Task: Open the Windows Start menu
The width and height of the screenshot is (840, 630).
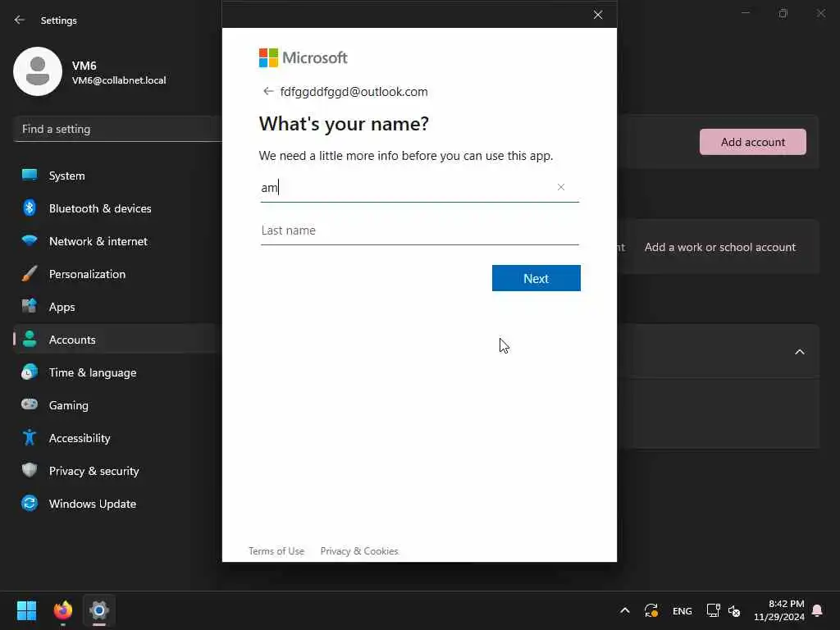Action: (26, 610)
